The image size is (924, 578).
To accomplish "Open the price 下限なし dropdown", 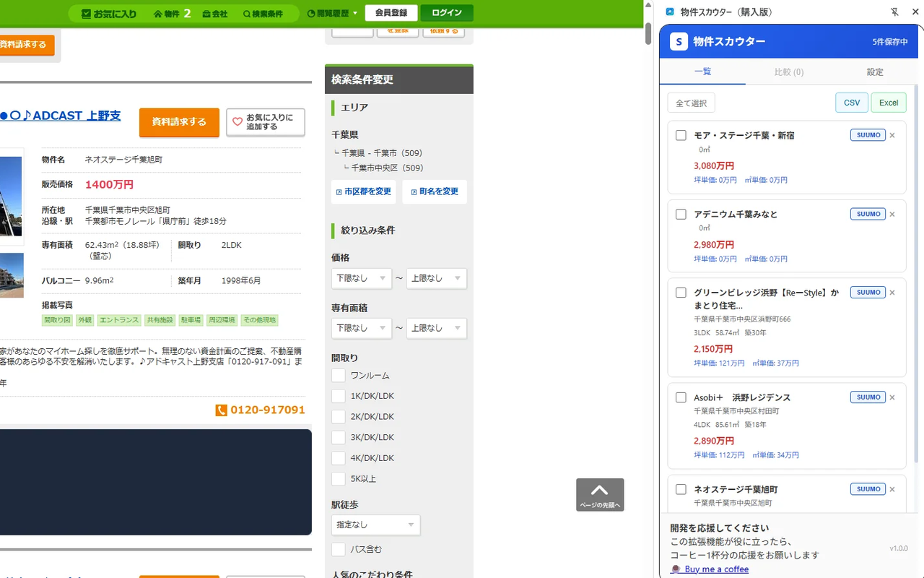I will point(361,278).
